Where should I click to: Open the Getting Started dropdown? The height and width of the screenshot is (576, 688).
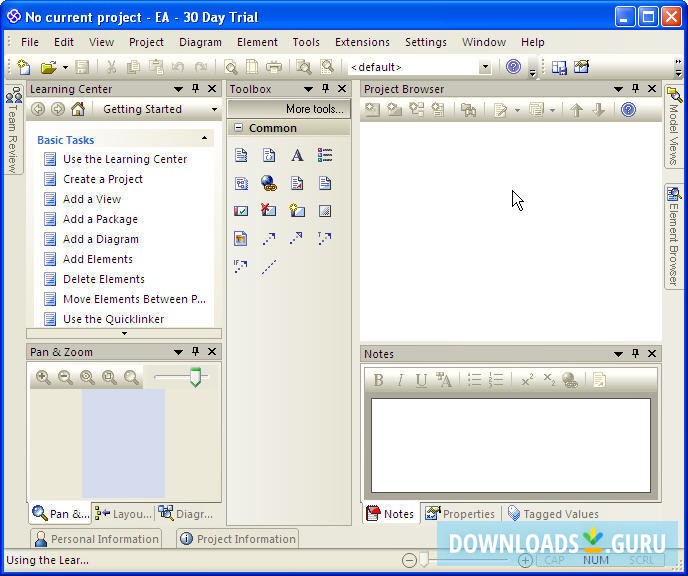(x=214, y=109)
